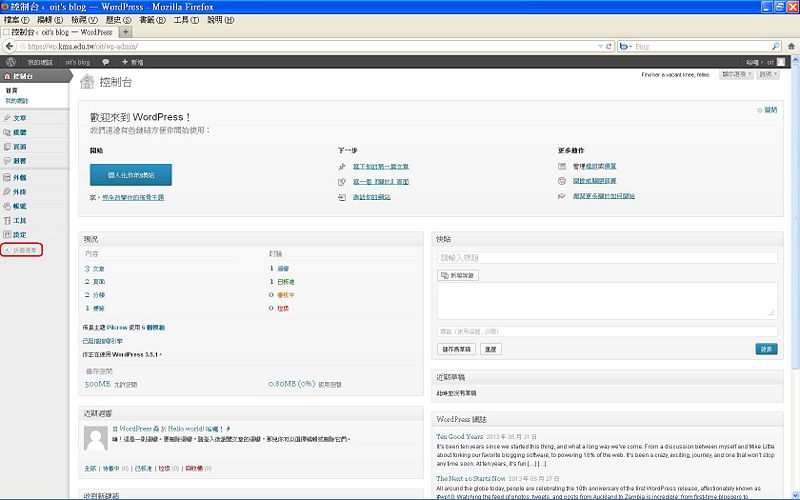The height and width of the screenshot is (500, 800).
Task: Click the QuickPress title input field
Action: tap(607, 258)
